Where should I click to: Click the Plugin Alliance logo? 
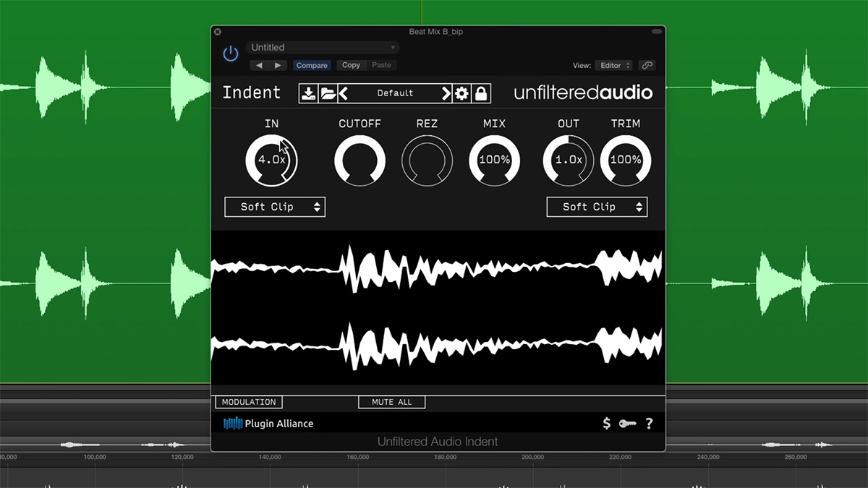(268, 424)
